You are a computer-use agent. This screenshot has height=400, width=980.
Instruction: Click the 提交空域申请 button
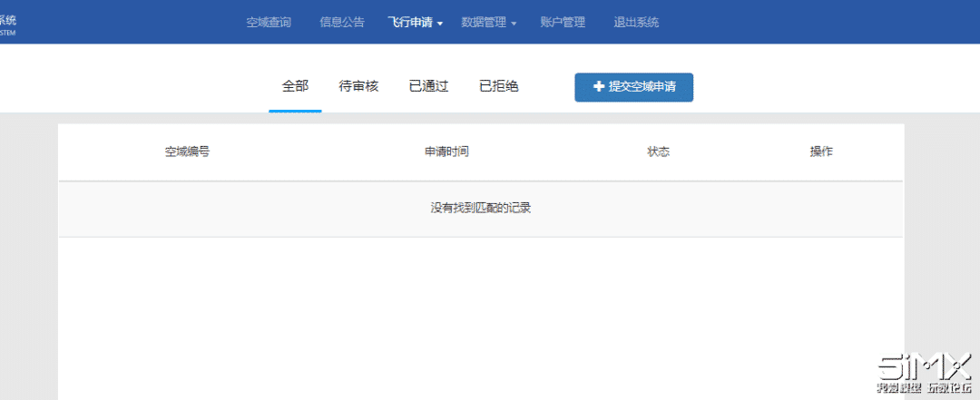pos(633,87)
